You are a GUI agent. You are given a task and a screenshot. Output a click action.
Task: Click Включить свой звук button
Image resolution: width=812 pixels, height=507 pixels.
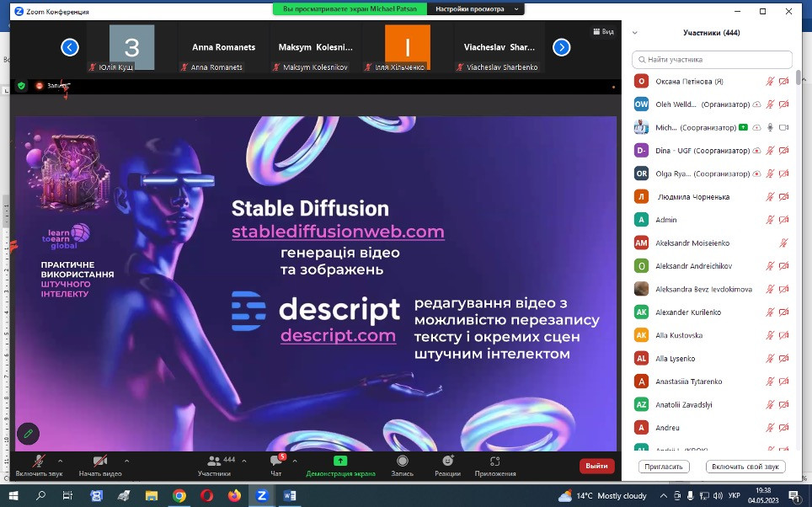pos(745,467)
